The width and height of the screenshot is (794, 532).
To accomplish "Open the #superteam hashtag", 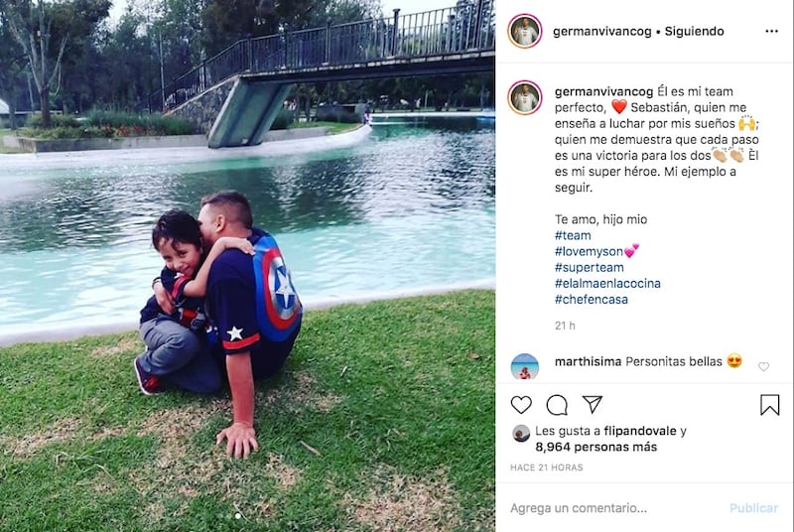I will (589, 267).
